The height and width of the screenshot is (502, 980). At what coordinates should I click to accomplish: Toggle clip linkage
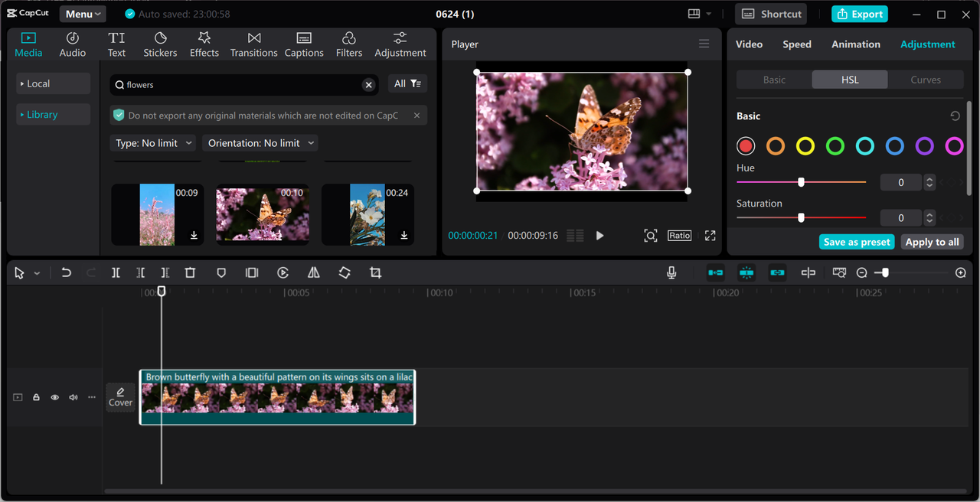tap(777, 272)
